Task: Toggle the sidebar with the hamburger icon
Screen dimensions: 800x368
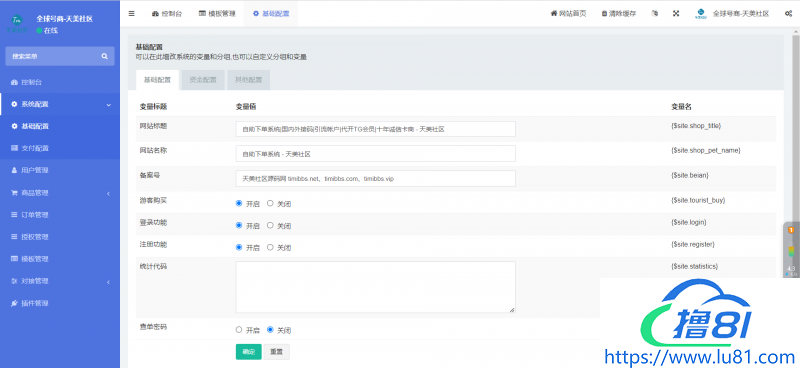Action: [x=132, y=14]
